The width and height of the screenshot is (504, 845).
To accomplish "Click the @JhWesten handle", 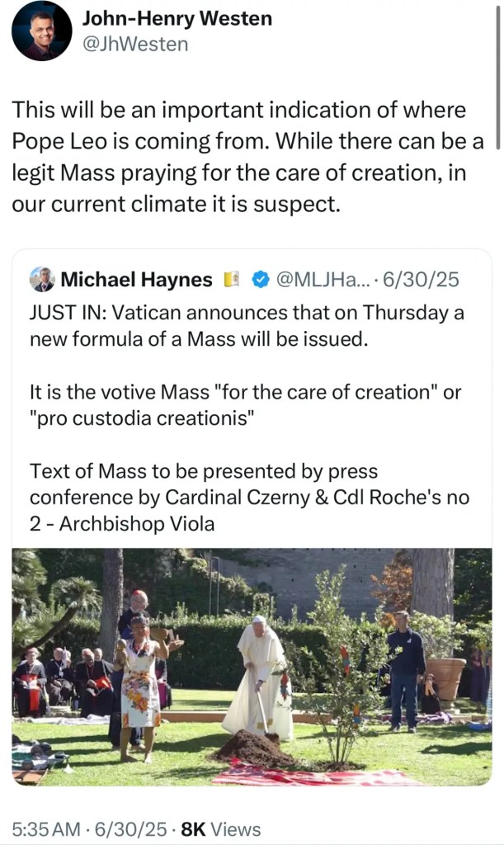I will 134,44.
